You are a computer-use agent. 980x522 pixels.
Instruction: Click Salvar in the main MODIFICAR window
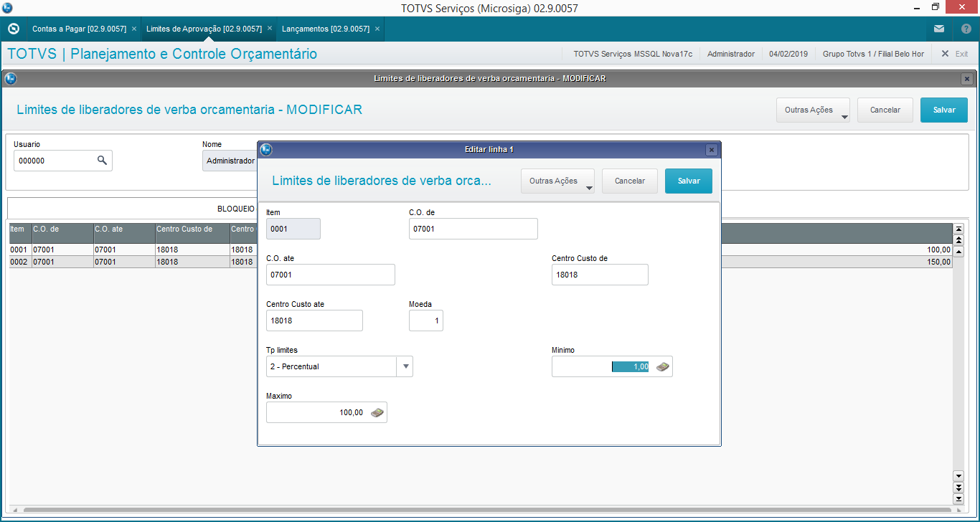944,110
